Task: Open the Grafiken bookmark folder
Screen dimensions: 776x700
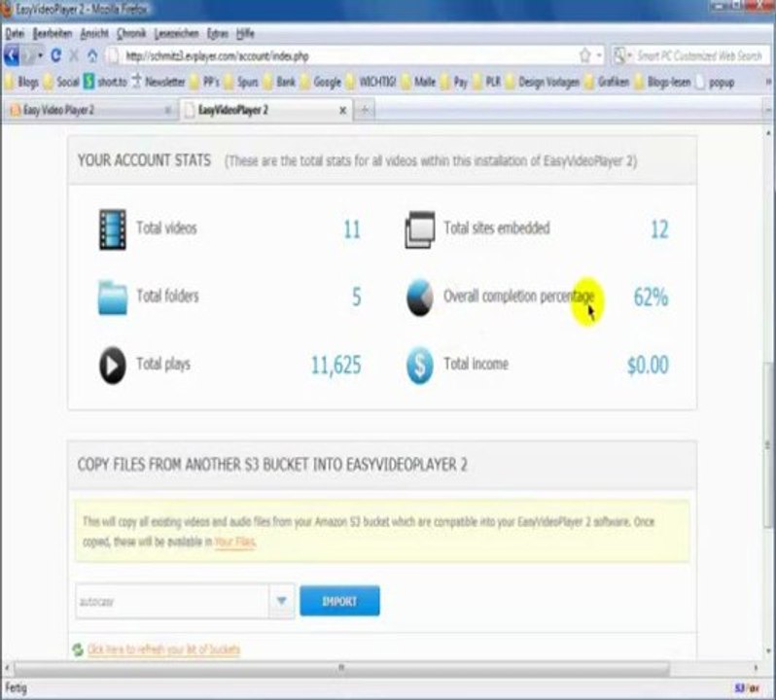Action: click(x=607, y=82)
